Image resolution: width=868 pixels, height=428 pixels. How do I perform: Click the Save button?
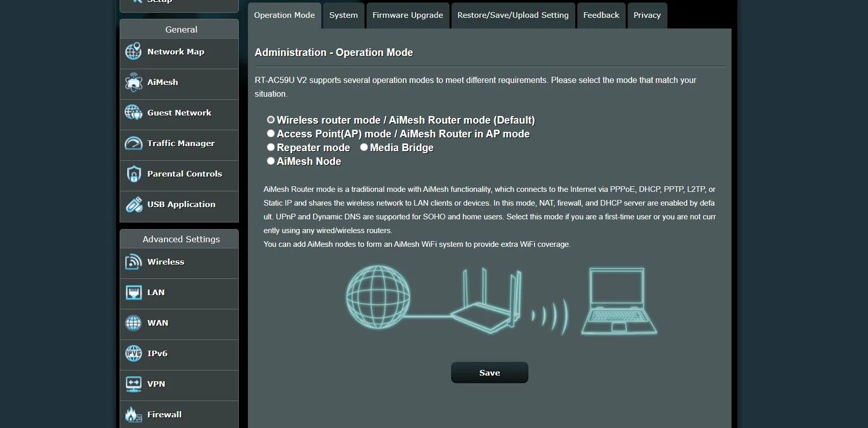[x=490, y=373]
